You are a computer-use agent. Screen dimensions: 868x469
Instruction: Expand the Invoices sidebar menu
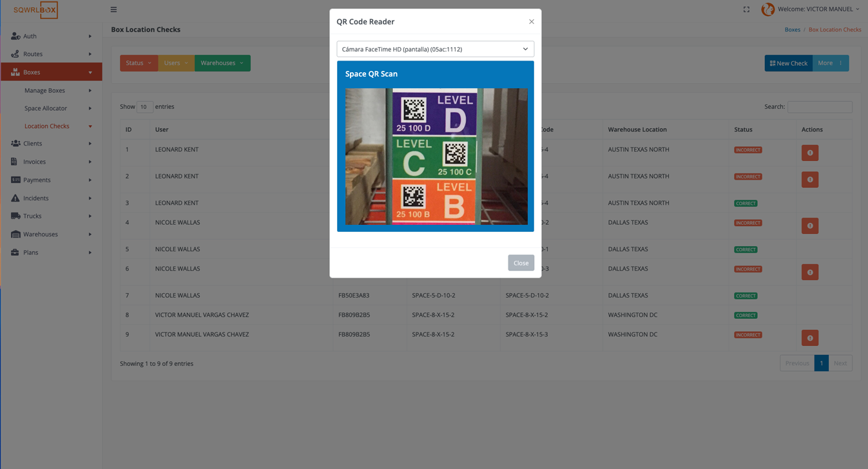35,162
